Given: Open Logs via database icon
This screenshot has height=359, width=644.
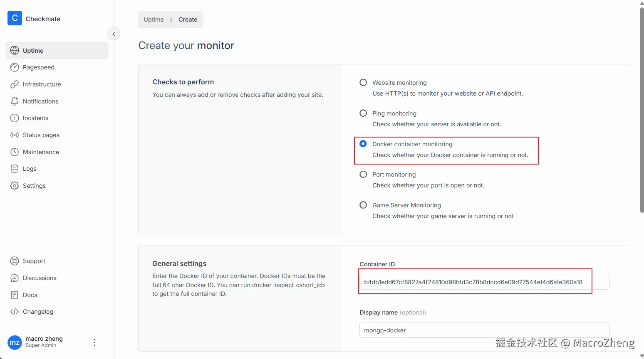Looking at the screenshot, I should tap(15, 169).
